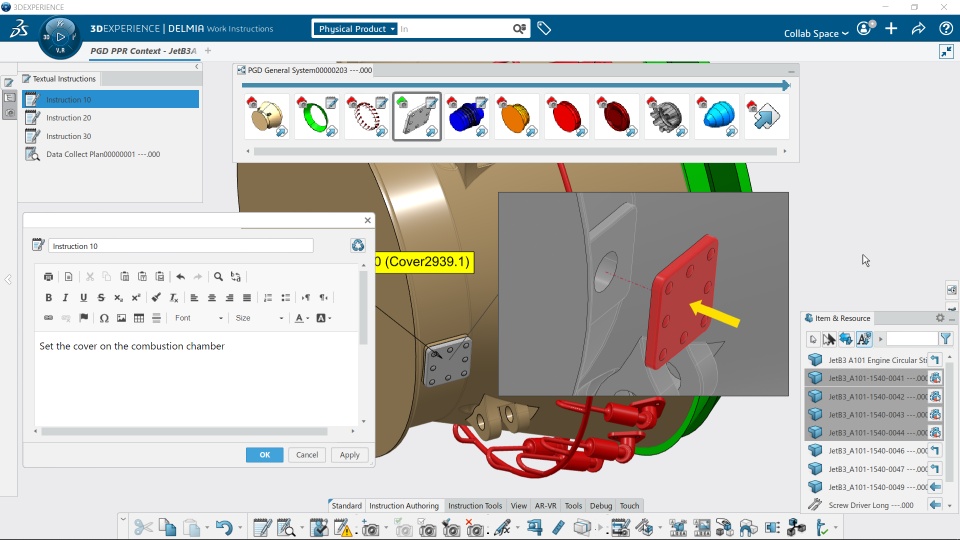The width and height of the screenshot is (960, 540).
Task: Click the undo arrow in editor toolbar
Action: tap(181, 277)
